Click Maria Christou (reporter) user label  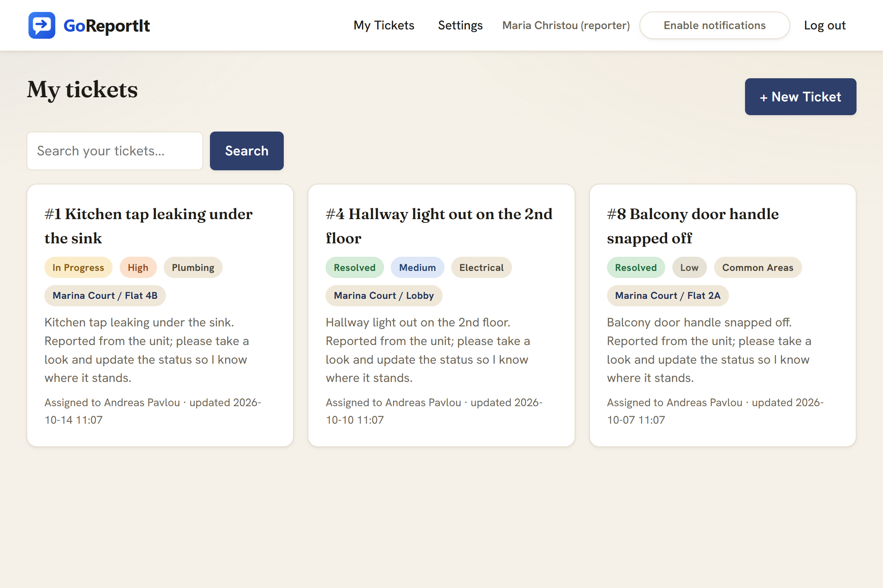coord(566,25)
